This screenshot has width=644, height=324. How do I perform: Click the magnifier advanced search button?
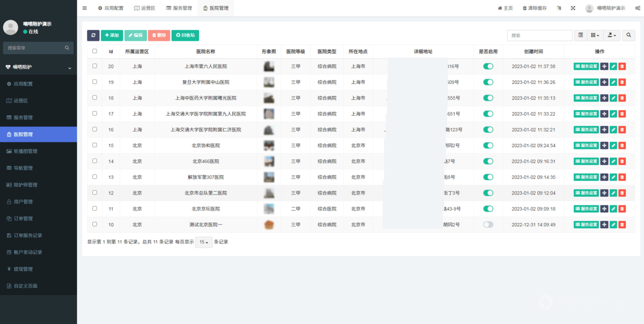pyautogui.click(x=629, y=35)
